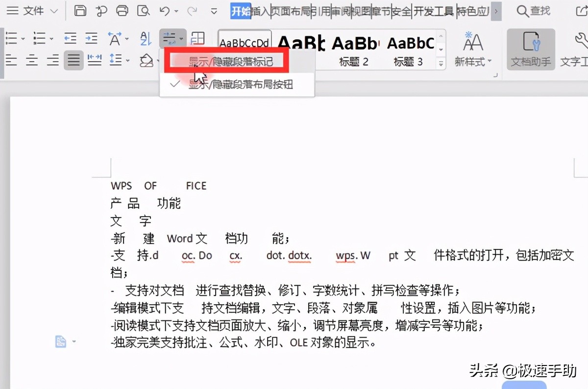
Task: Click the Find (查找) magnifier
Action: click(523, 11)
